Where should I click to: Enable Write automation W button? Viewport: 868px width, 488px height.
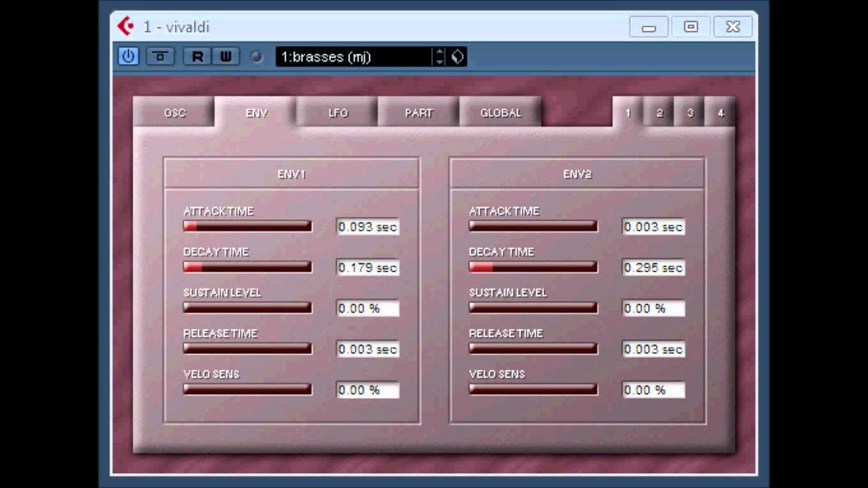[226, 56]
